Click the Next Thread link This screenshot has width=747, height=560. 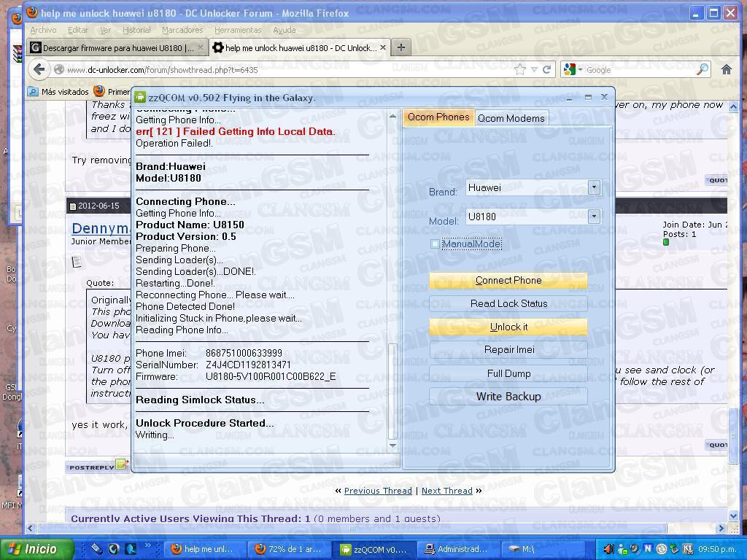click(447, 491)
